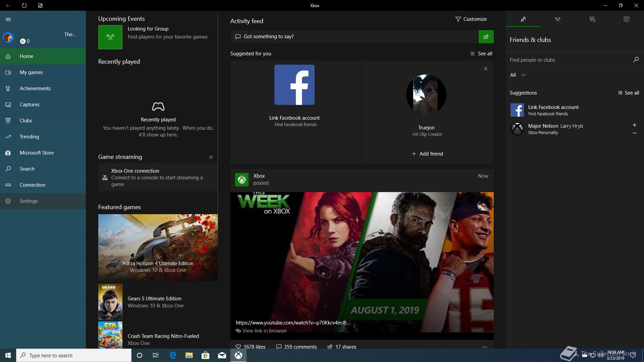The width and height of the screenshot is (644, 362).
Task: Open Captures in sidebar
Action: click(43, 105)
